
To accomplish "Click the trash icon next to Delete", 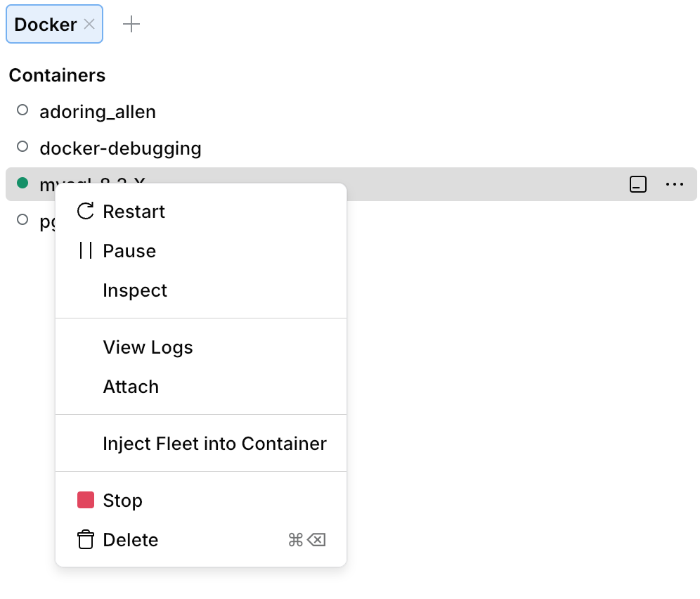I will pos(84,540).
